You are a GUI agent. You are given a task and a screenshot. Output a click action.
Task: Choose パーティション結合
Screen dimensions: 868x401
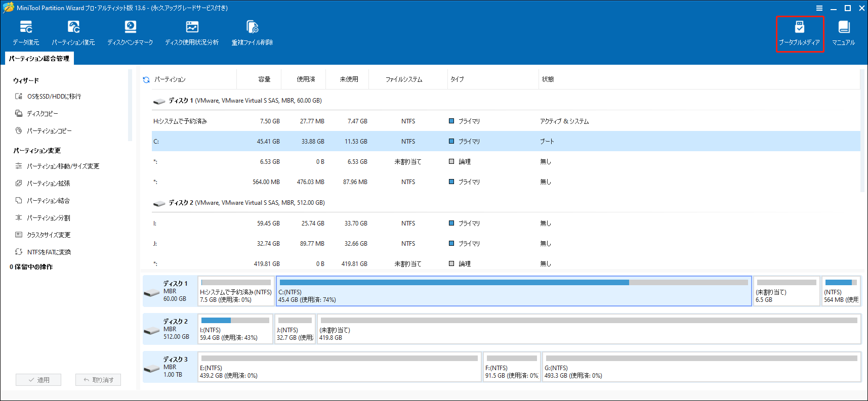(43, 200)
